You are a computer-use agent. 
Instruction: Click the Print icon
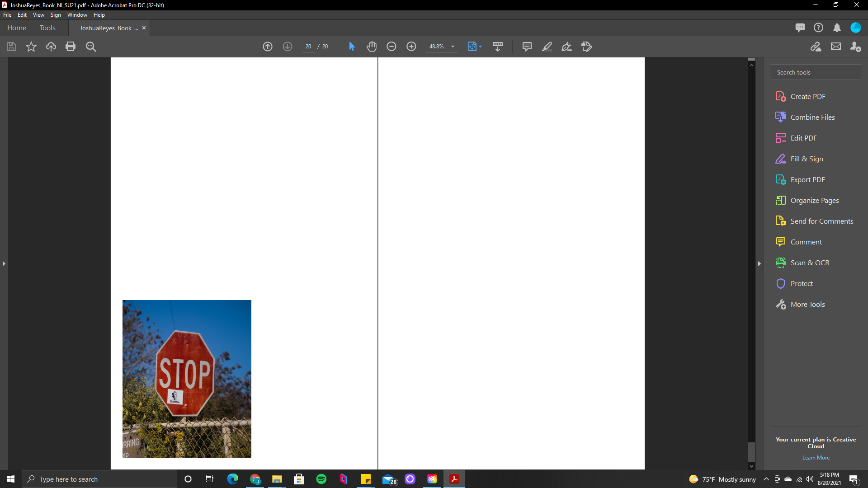pyautogui.click(x=71, y=47)
